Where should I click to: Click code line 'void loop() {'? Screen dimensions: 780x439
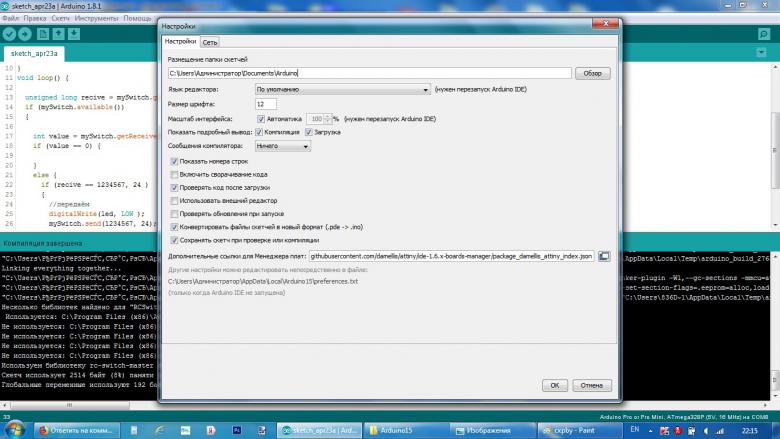(x=43, y=78)
